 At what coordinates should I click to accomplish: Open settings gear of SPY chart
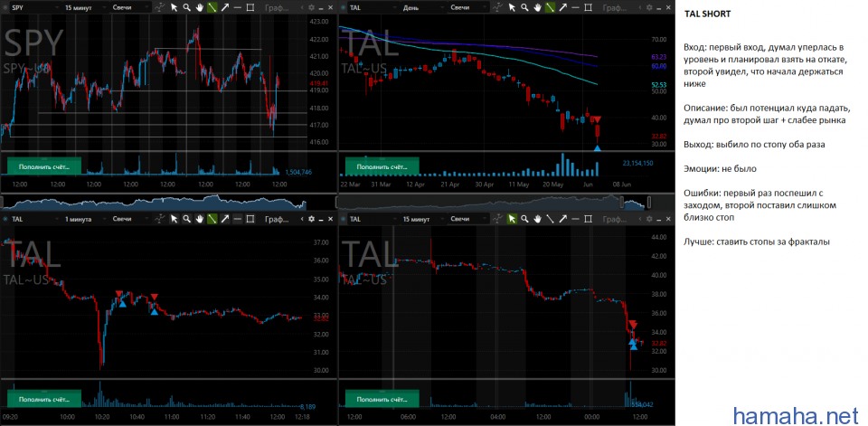tap(311, 7)
